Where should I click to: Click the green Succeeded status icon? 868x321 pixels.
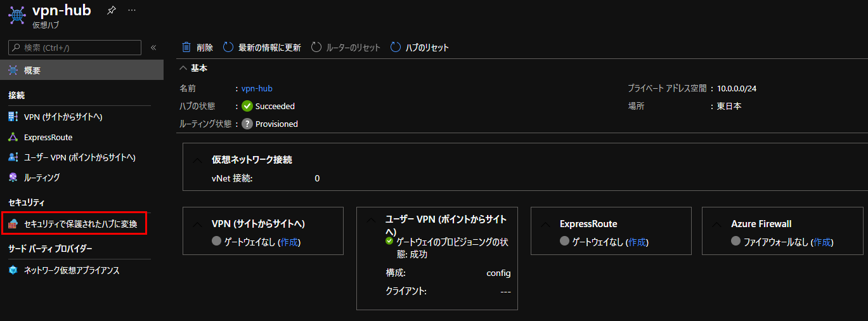(x=247, y=106)
